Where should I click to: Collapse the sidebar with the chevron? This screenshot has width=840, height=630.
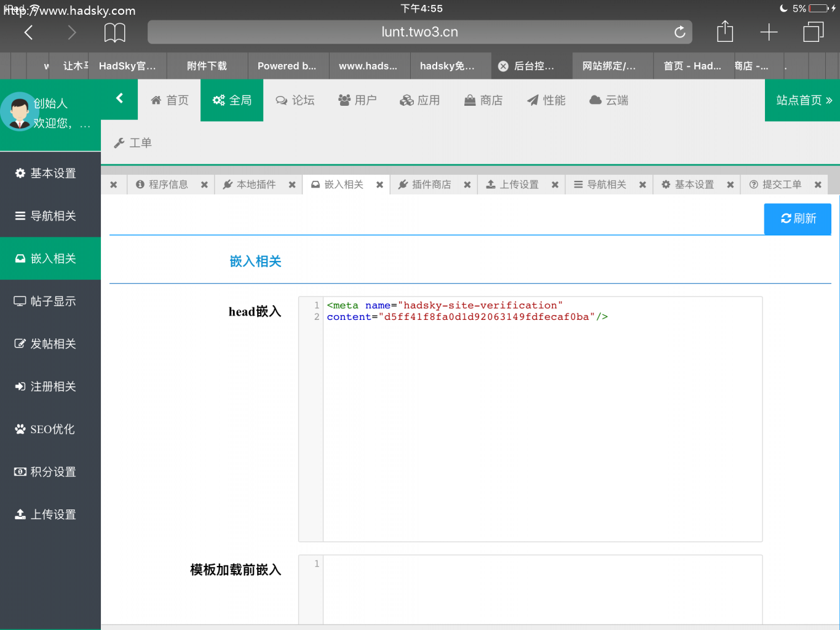click(119, 98)
